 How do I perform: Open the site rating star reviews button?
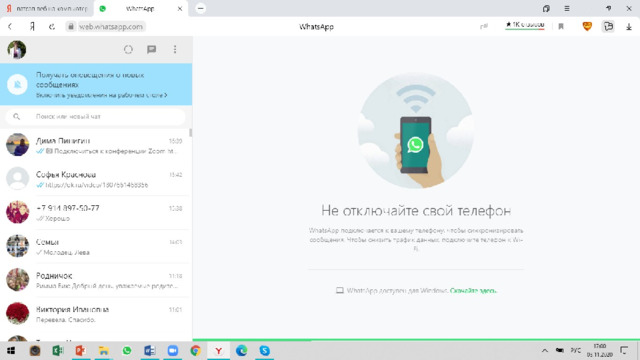525,25
